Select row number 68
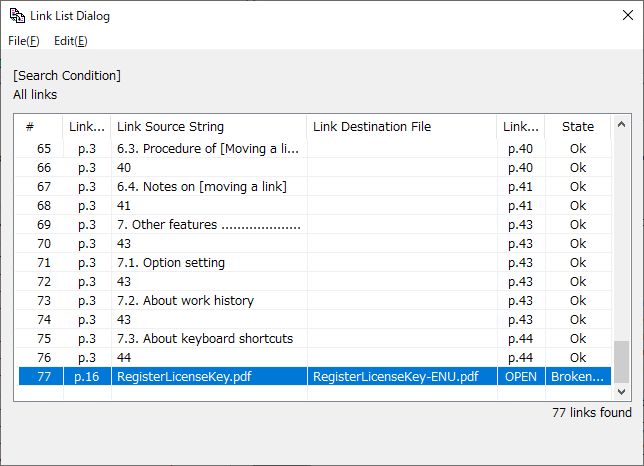The width and height of the screenshot is (644, 466). tap(313, 206)
